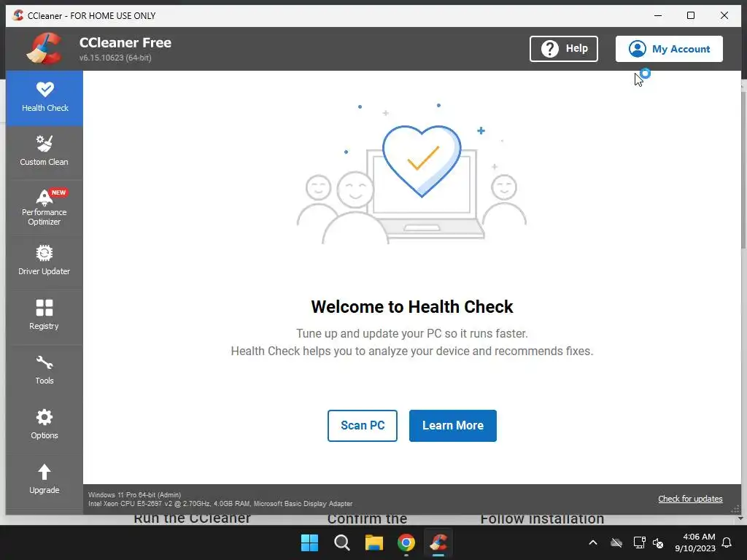
Task: Click the Help button
Action: 564,49
